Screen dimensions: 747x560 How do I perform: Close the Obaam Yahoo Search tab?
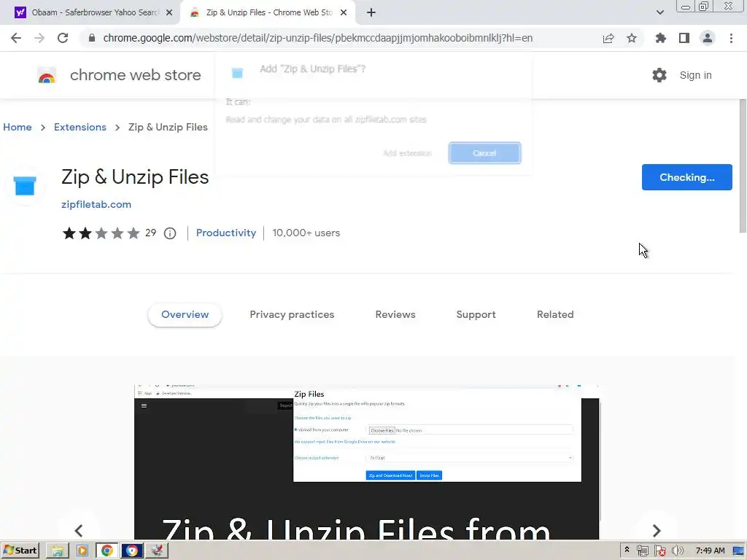[169, 12]
